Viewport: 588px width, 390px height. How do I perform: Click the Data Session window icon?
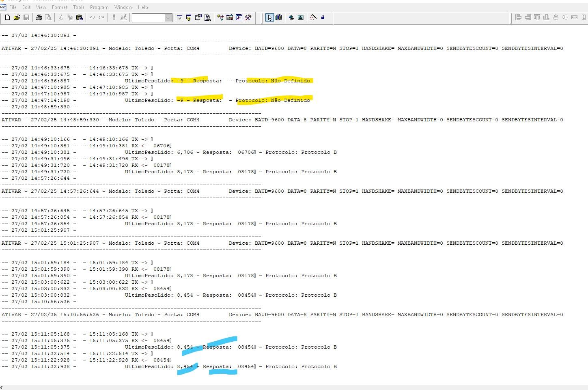[x=189, y=17]
